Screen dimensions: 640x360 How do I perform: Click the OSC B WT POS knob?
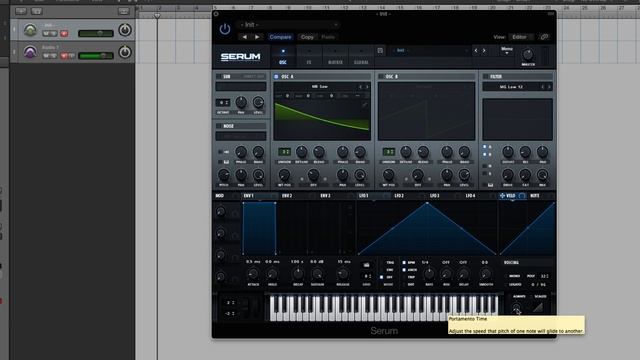pyautogui.click(x=389, y=175)
